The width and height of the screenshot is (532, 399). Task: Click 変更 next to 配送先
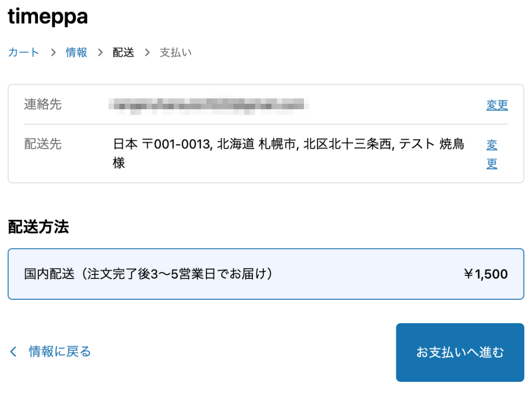point(491,154)
